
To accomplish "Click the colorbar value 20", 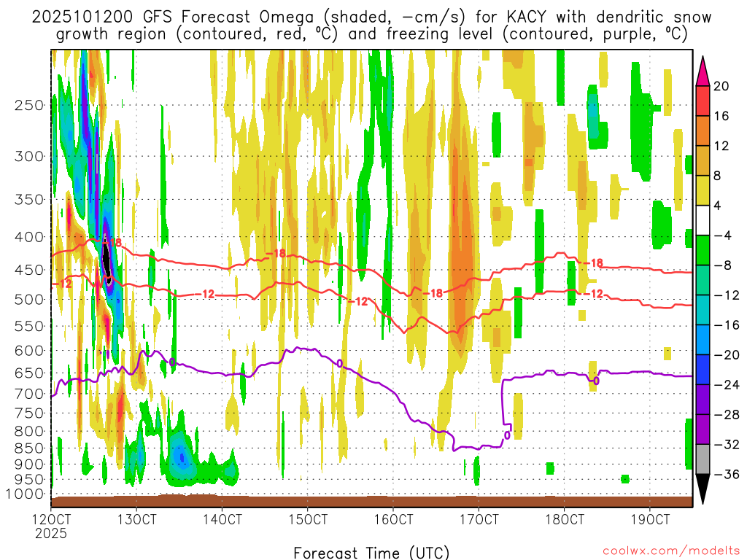I will 721,86.
